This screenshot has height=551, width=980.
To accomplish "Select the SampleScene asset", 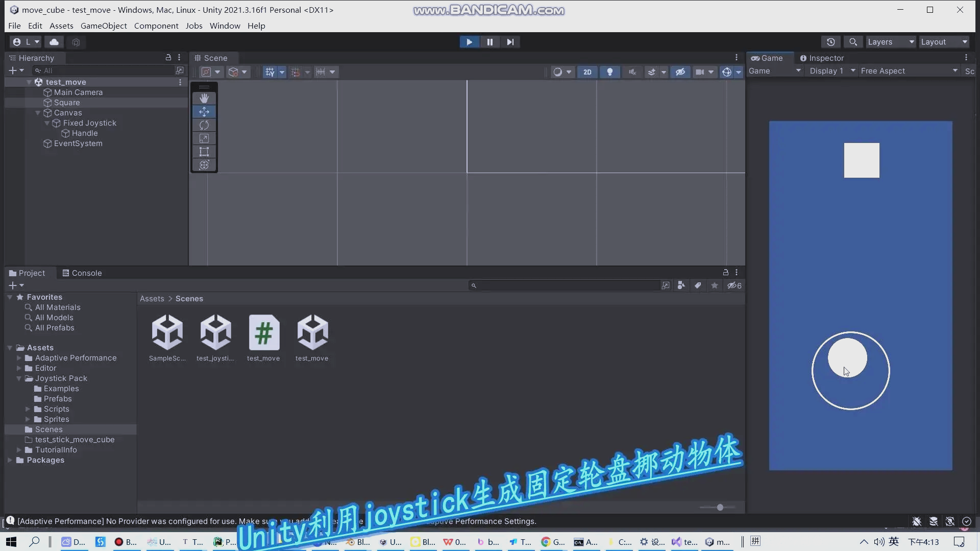I will pyautogui.click(x=167, y=338).
